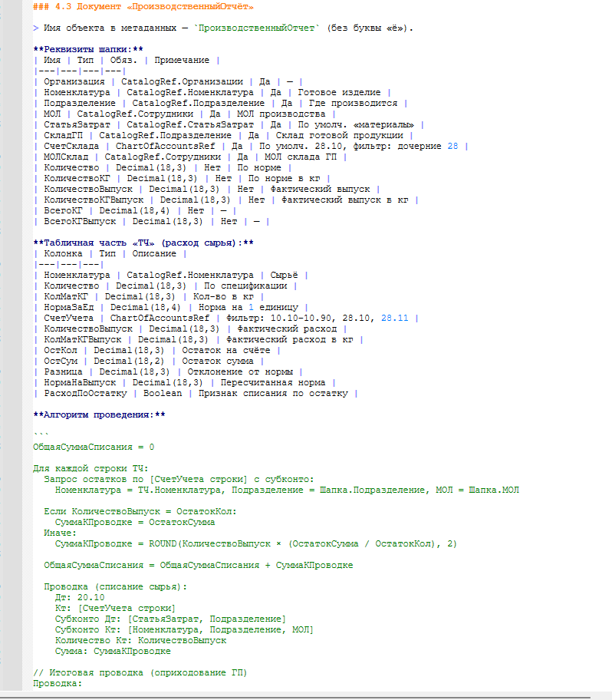This screenshot has width=612, height=700.
Task: Click the line 'Сумма: СуммаКПроводке'
Action: (x=113, y=651)
